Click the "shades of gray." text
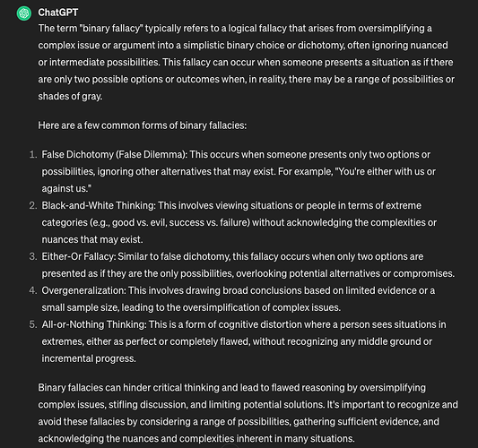478x448 pixels. click(70, 97)
